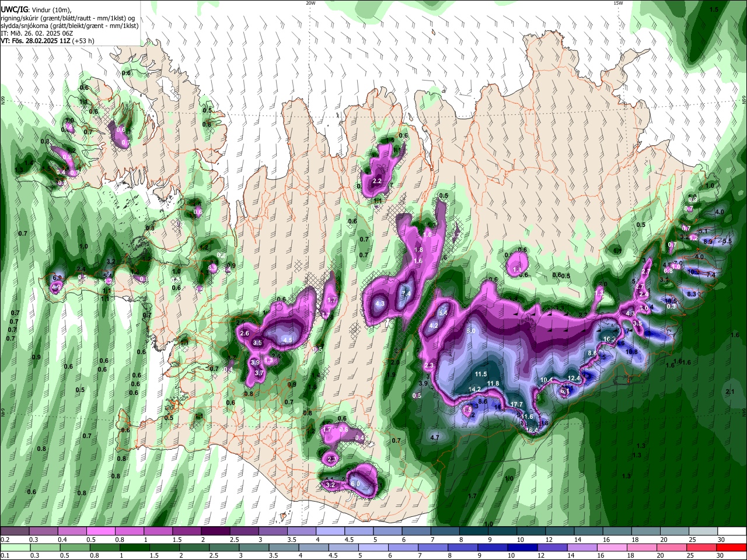The height and width of the screenshot is (560, 747).
Task: Click the valid time 'VT: Fös. 28.02.2025 11Z (+53 h)'
Action: coord(47,41)
